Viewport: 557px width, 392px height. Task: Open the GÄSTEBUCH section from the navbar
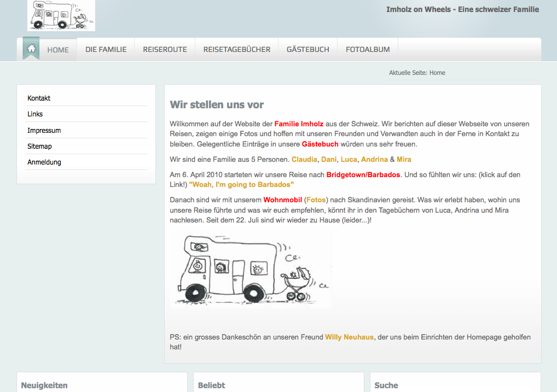[308, 49]
